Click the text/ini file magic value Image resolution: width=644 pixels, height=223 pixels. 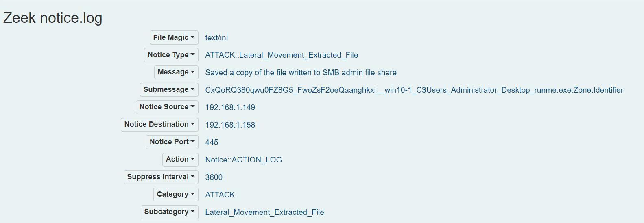[216, 38]
